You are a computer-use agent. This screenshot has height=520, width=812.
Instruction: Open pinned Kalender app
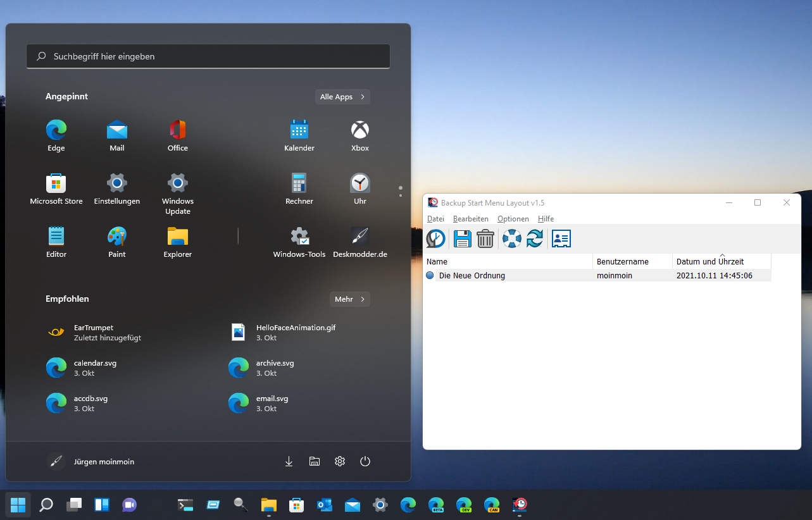(x=299, y=136)
